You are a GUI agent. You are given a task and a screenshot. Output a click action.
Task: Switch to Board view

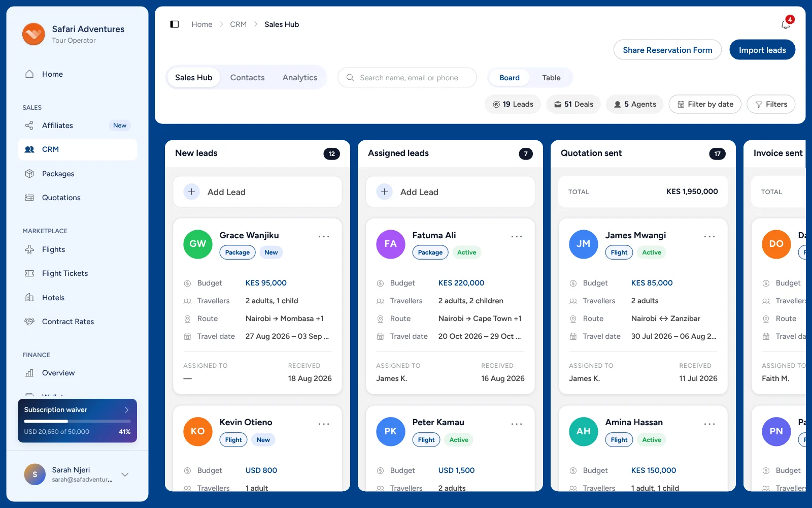coord(510,78)
